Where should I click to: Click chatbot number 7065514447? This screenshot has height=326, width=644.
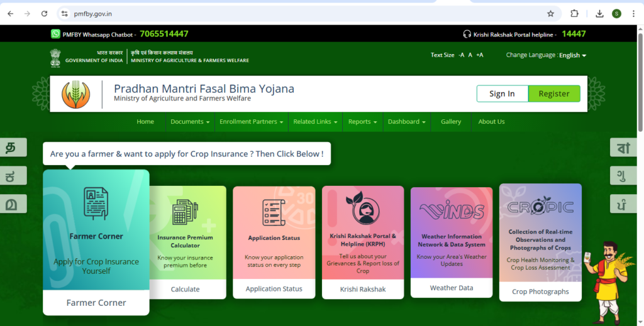tap(164, 34)
